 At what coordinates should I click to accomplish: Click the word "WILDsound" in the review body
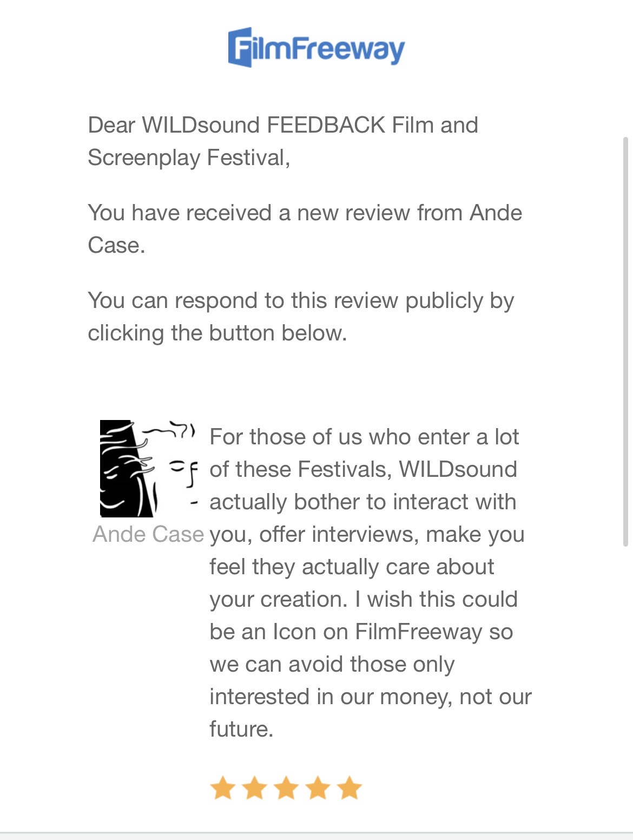tap(458, 469)
